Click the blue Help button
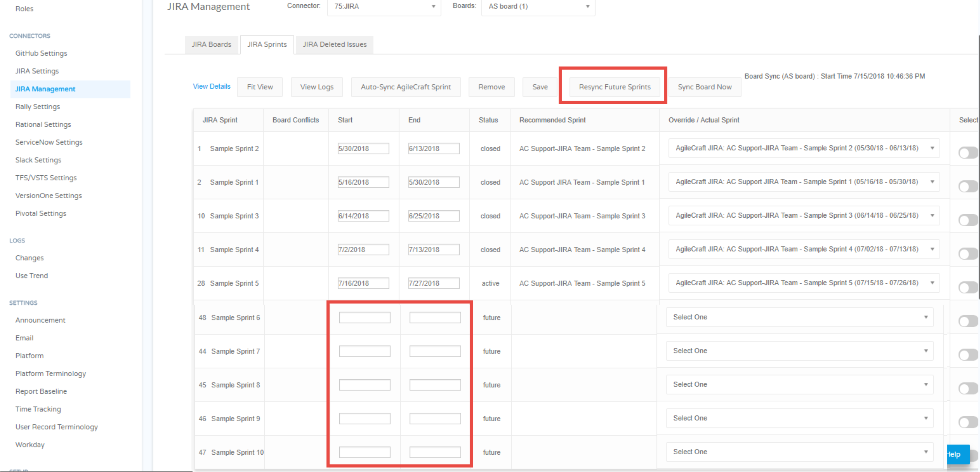The height and width of the screenshot is (472, 980). tap(958, 454)
